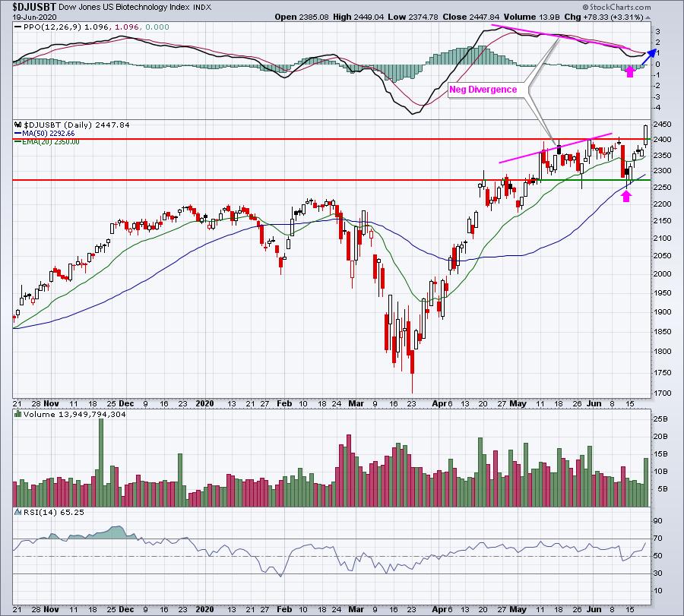Click the volume bars icon beside the Volume legend
Screen dimensions: 684x616
click(x=18, y=414)
